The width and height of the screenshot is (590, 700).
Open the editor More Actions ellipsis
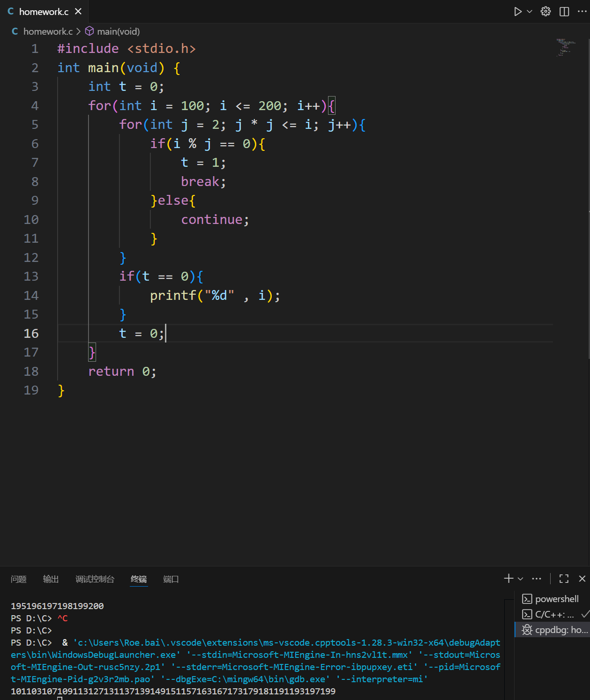[582, 12]
